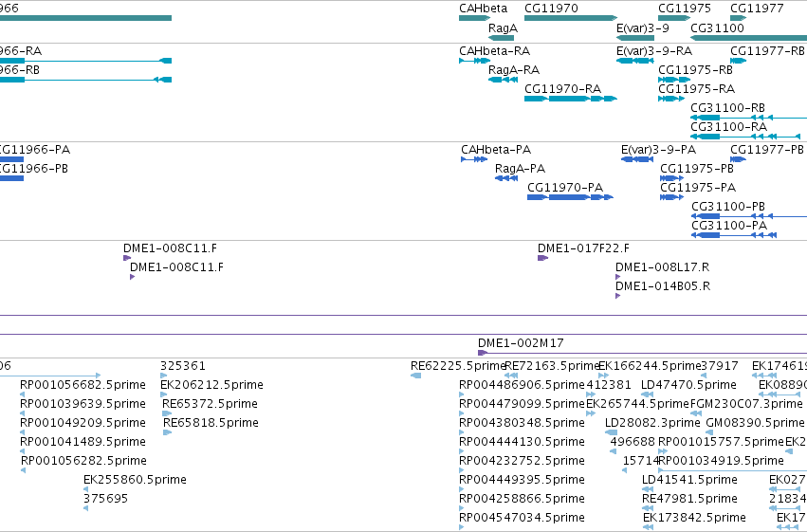Click EST RP004258866.5prime

462,508
